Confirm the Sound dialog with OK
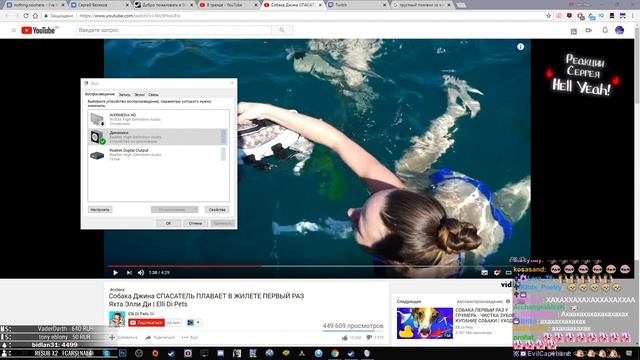This screenshot has width=640, height=360. 168,223
